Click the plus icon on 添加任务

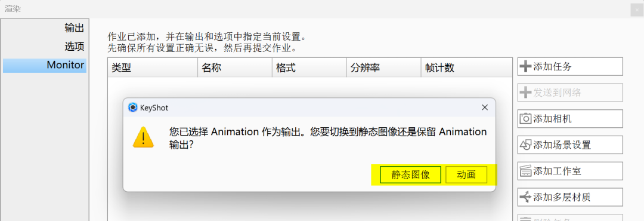coord(525,67)
